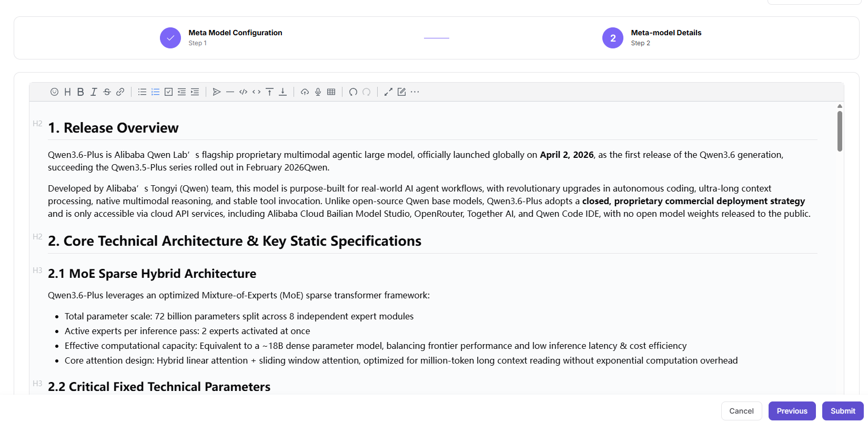Image resolution: width=868 pixels, height=422 pixels.
Task: Go back with the Previous button
Action: (792, 411)
